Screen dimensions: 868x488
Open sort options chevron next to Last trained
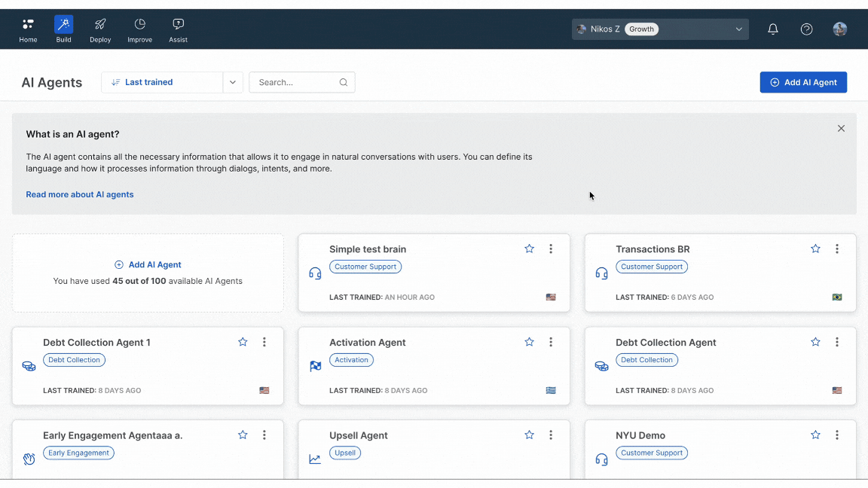(x=233, y=83)
